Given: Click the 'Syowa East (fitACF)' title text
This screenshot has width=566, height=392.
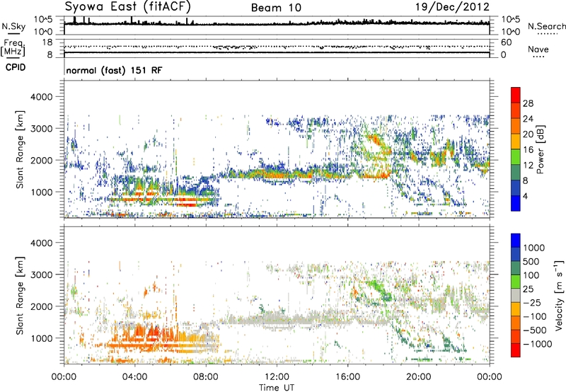Looking at the screenshot, I should click(x=128, y=6).
